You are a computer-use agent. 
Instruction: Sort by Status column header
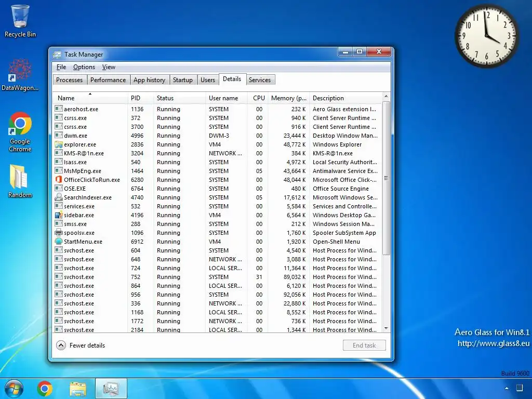(179, 98)
